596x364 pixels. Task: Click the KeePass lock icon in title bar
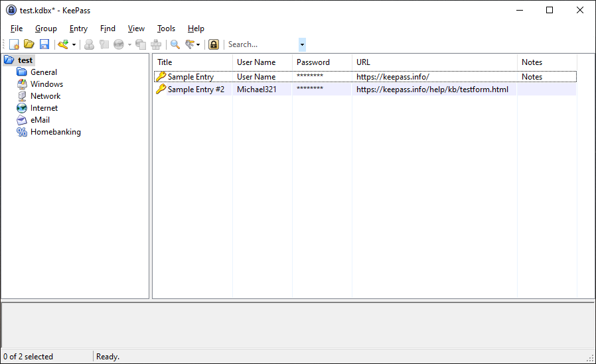point(11,10)
